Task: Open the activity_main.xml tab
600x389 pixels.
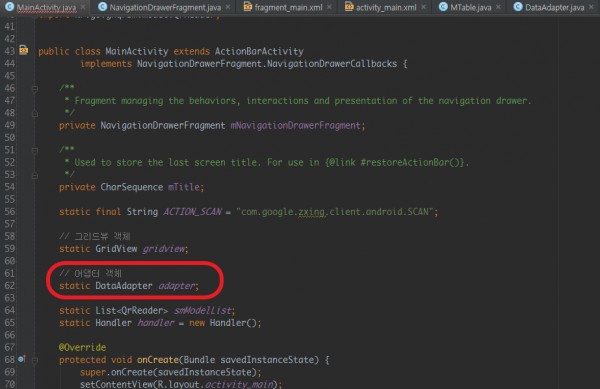Action: click(386, 7)
